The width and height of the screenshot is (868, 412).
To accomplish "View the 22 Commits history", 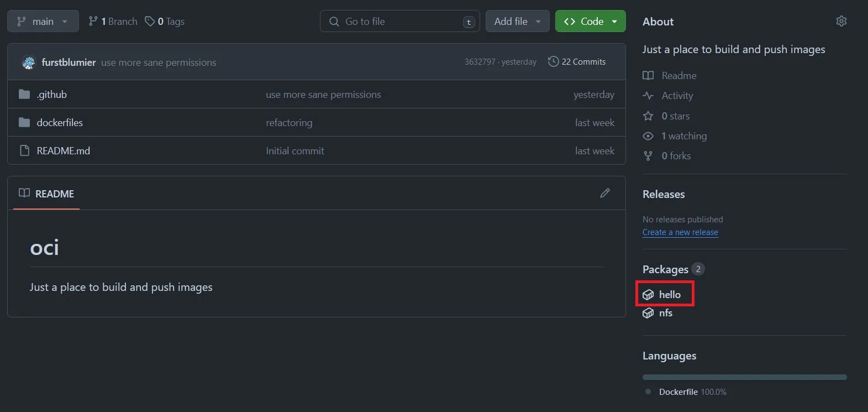I will point(577,62).
